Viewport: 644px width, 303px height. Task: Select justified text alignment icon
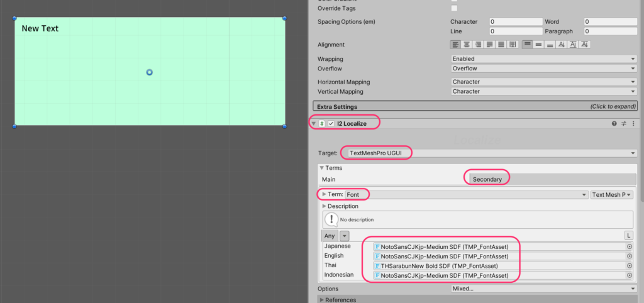tap(490, 45)
